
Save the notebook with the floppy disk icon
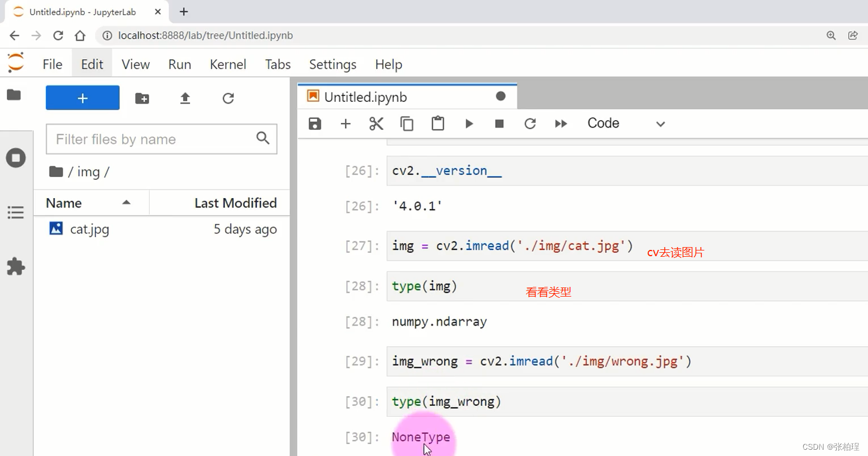(x=315, y=124)
